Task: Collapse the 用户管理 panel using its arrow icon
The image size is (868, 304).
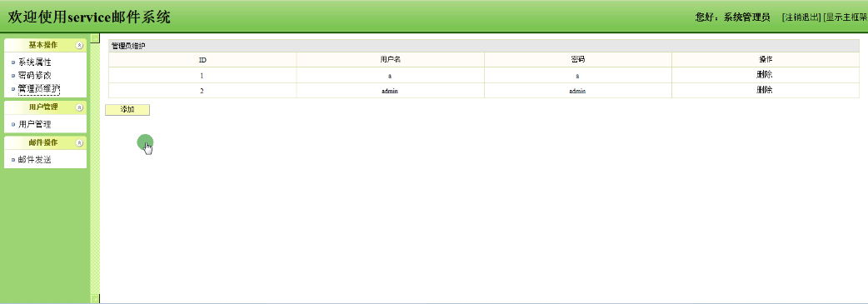Action: [79, 107]
